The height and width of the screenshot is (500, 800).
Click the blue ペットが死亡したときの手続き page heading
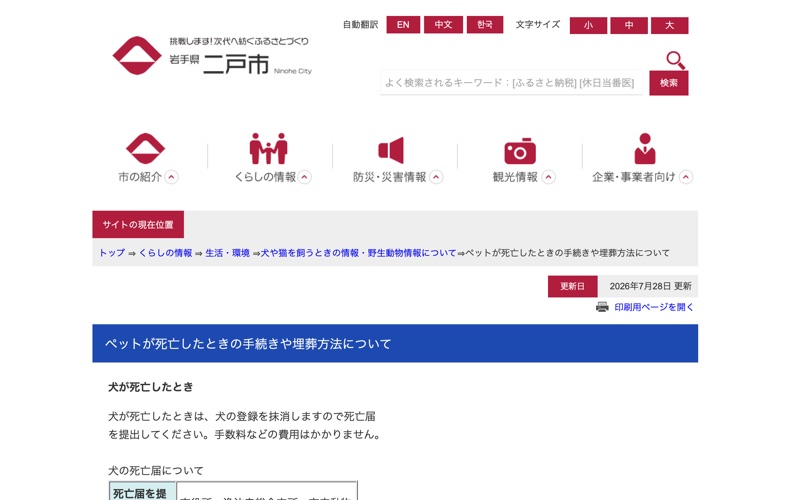coord(395,343)
